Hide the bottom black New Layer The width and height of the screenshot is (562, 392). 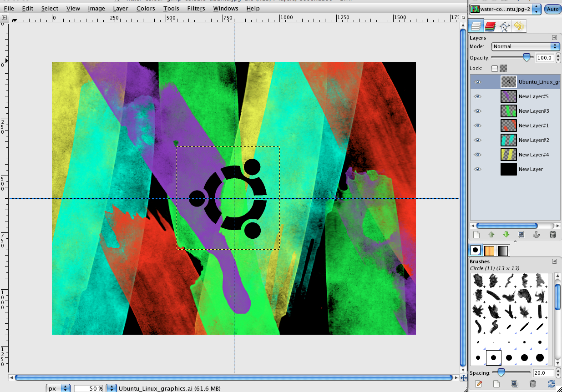pos(477,169)
